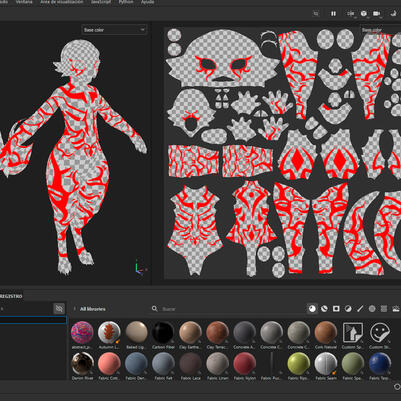Open the sphere display settings icon
Viewport: 401px width, 401px height.
(364, 14)
